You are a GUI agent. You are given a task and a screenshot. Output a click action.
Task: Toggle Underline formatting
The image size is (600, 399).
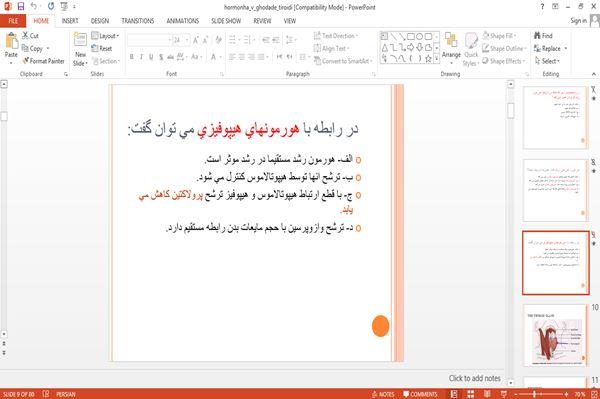tap(151, 57)
